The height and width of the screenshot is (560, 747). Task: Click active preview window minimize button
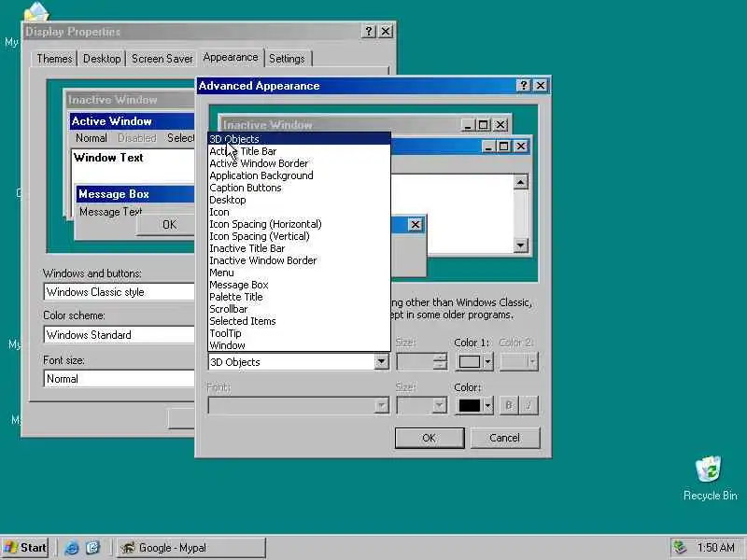487,147
